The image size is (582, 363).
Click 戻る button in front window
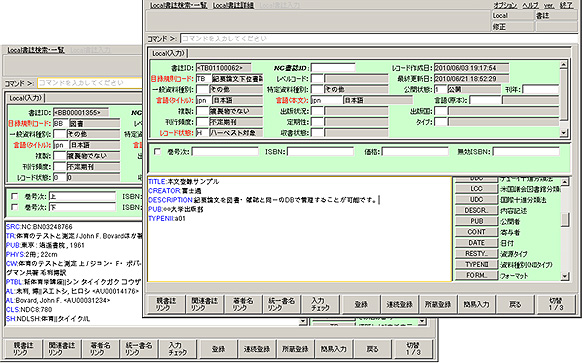[515, 304]
